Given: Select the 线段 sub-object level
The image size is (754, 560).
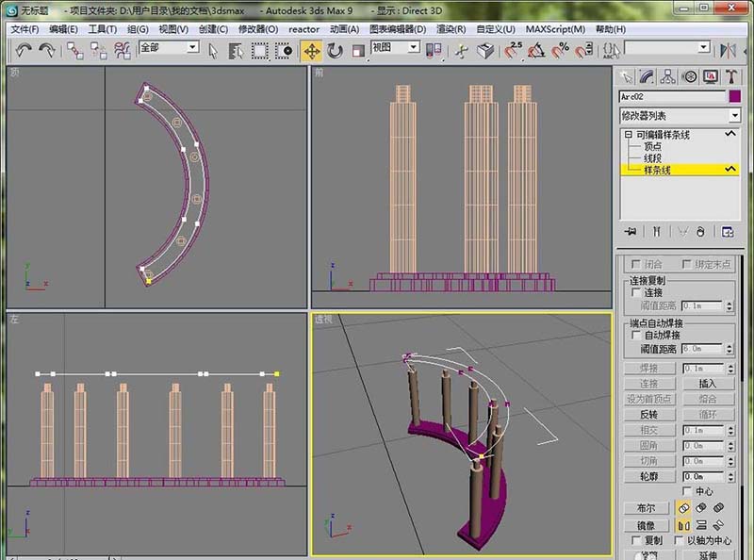Looking at the screenshot, I should pos(652,157).
